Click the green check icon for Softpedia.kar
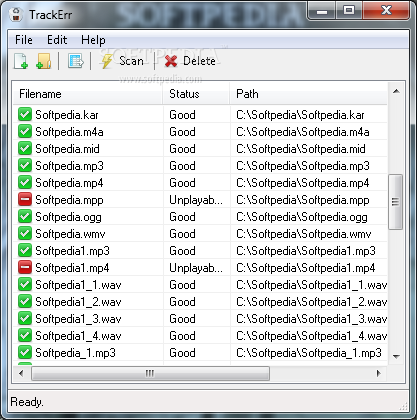This screenshot has width=417, height=420. (25, 114)
